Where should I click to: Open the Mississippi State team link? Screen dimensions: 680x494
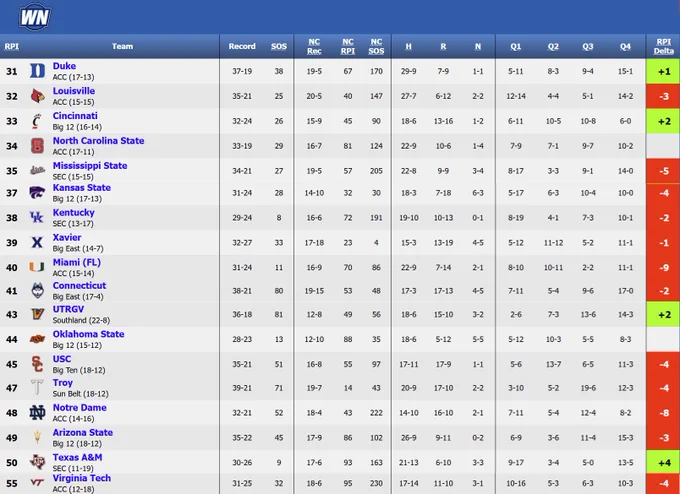[x=90, y=166]
